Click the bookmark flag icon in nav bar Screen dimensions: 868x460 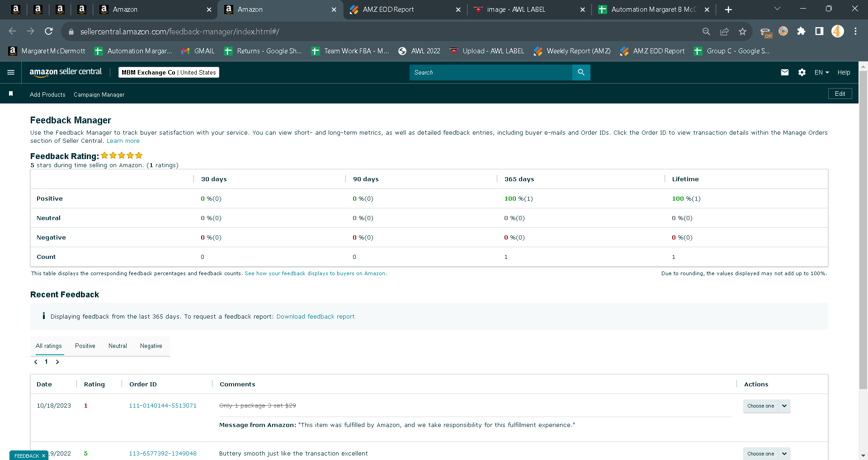[x=11, y=94]
